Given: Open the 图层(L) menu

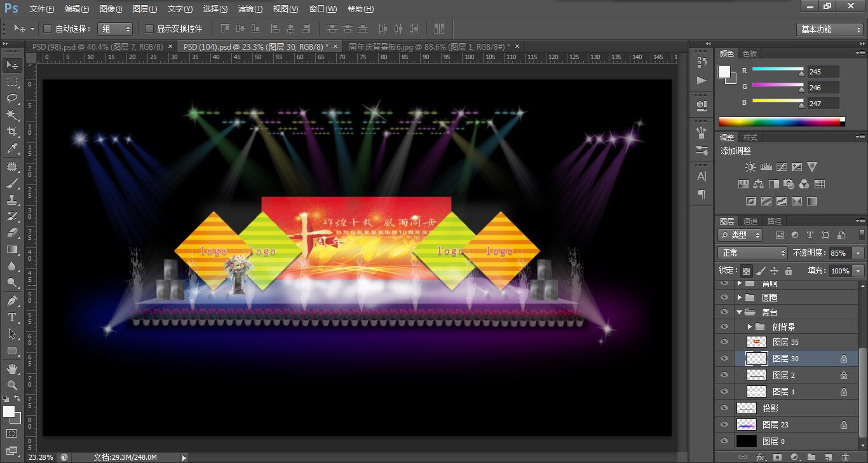Looking at the screenshot, I should click(x=145, y=9).
